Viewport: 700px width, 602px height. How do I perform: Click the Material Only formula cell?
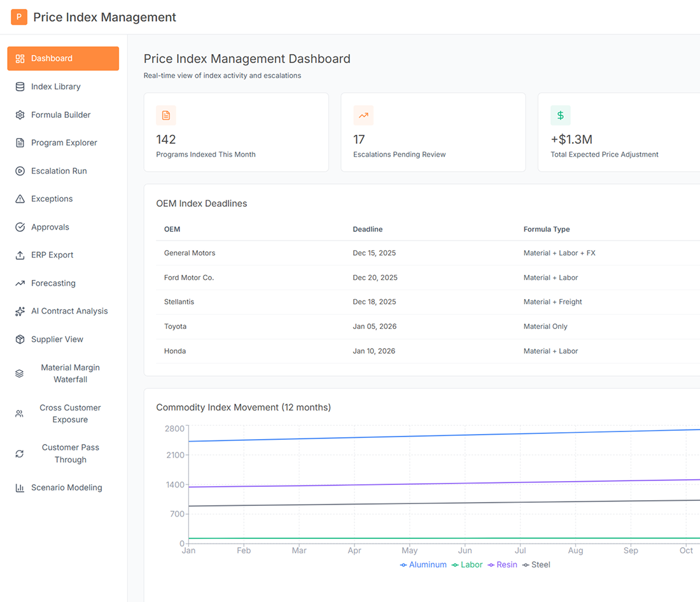(545, 326)
